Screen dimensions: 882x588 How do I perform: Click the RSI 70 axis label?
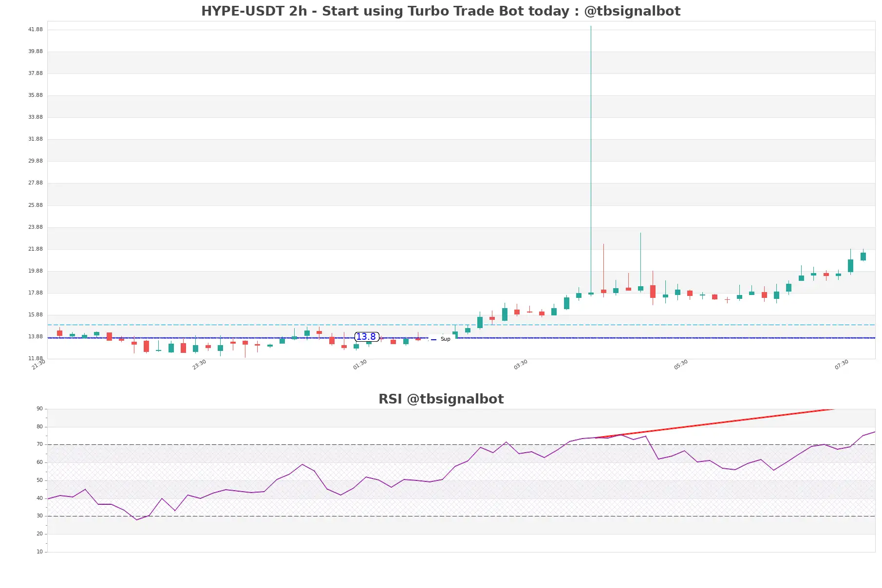coord(39,444)
